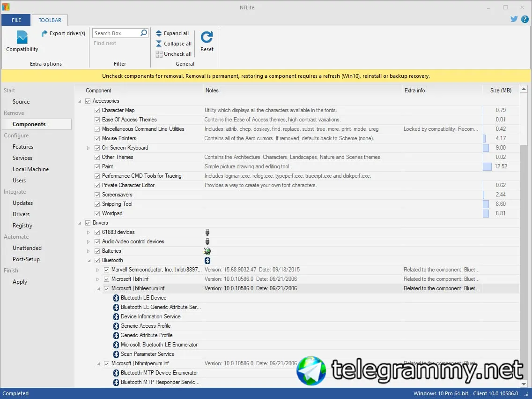Open Registry page in sidebar

click(x=22, y=226)
